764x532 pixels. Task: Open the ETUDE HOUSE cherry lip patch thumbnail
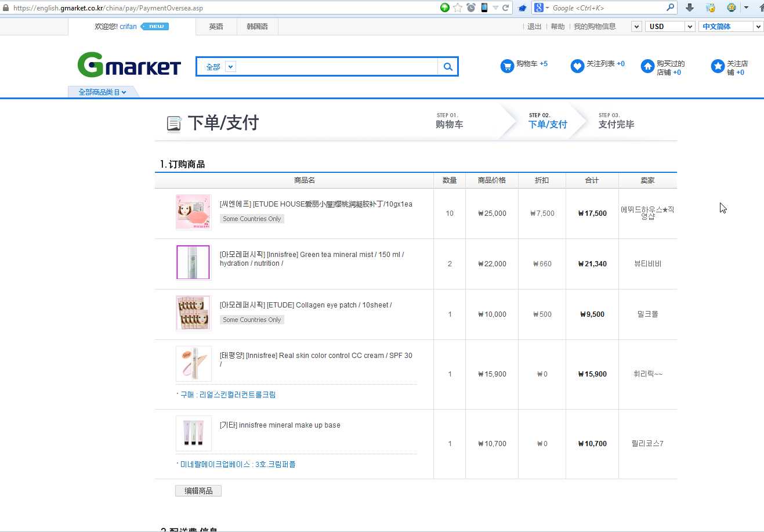[194, 212]
